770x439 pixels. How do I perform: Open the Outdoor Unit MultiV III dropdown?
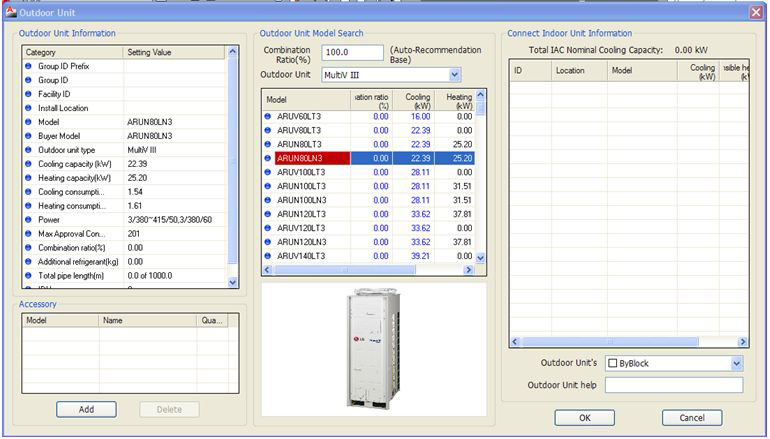[x=455, y=75]
